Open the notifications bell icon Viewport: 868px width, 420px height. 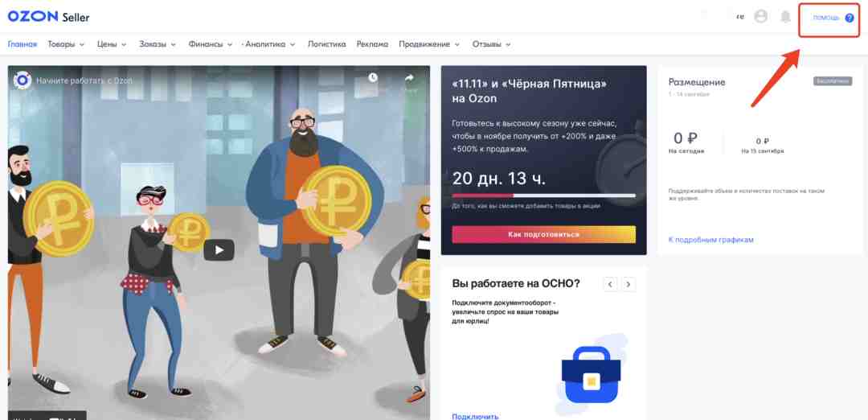click(x=785, y=17)
